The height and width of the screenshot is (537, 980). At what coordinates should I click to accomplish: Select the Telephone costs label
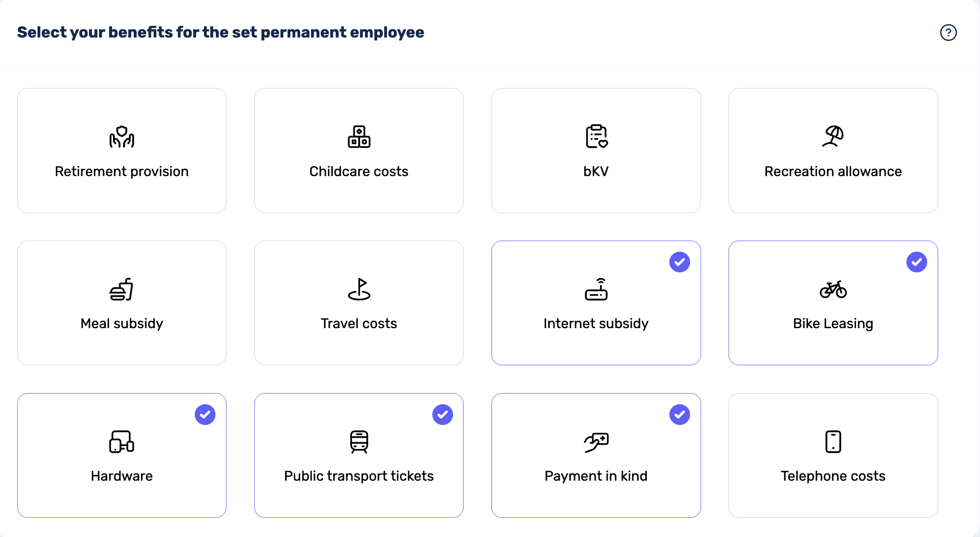coord(833,476)
